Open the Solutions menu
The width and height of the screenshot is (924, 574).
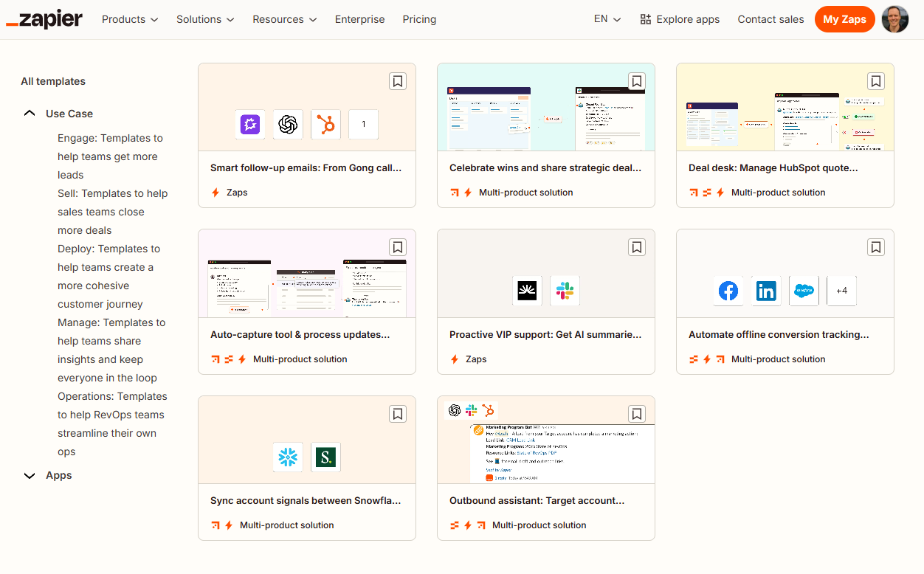tap(205, 19)
